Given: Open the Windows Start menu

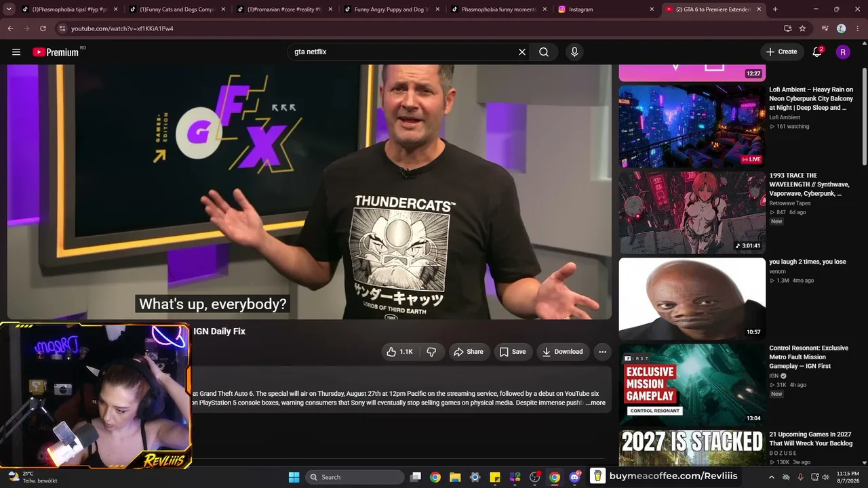Looking at the screenshot, I should point(294,477).
